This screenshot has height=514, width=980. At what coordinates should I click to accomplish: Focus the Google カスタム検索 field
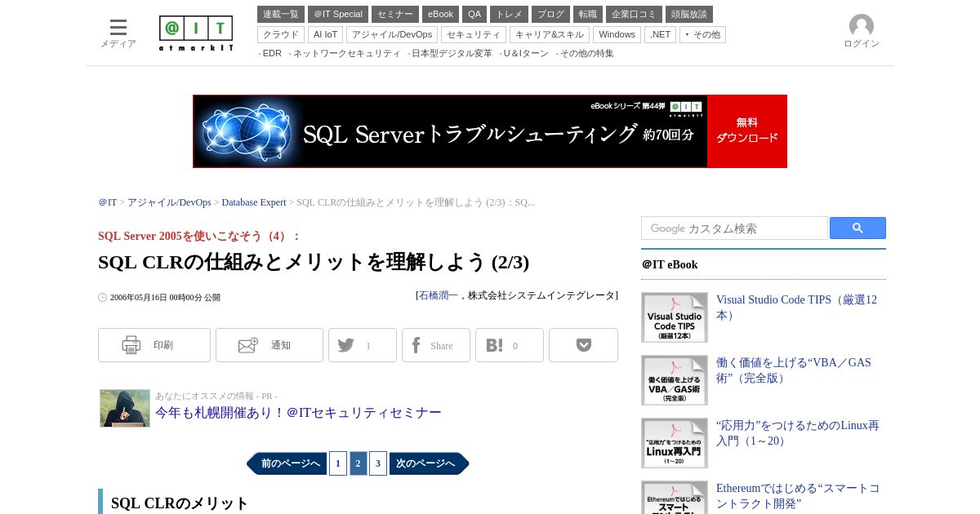734,228
